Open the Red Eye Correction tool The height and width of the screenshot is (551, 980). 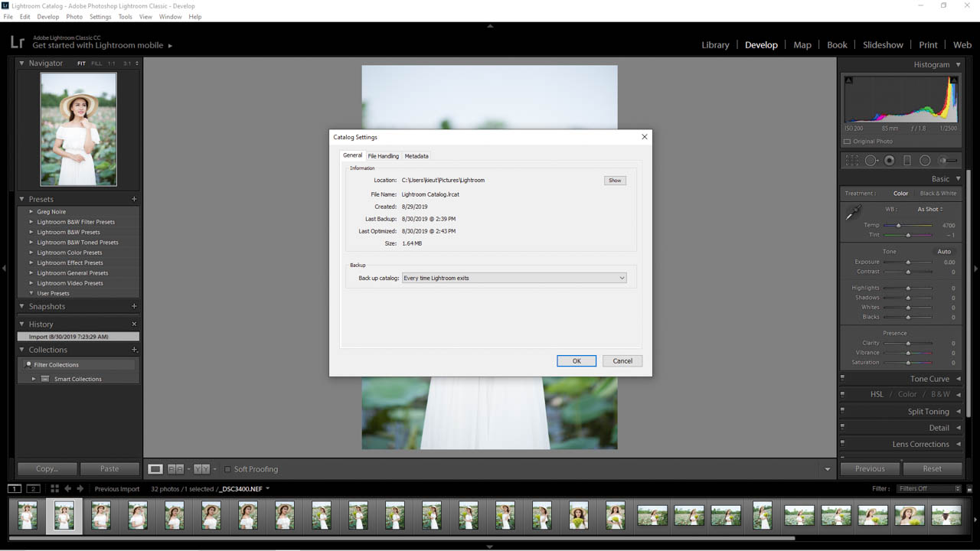889,160
